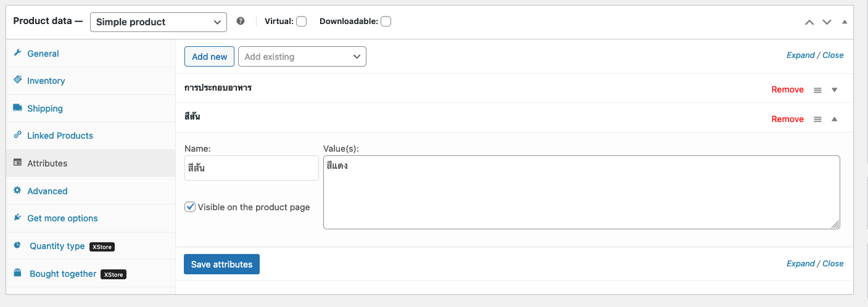Viewport: 868px width, 307px height.
Task: Enable the Virtual checkbox
Action: tap(301, 22)
